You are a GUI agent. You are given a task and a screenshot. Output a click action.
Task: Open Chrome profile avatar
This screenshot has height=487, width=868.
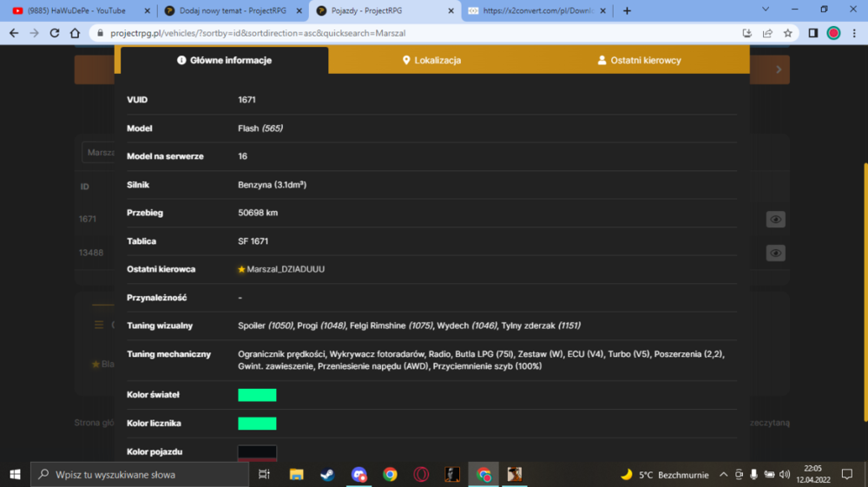pyautogui.click(x=833, y=33)
